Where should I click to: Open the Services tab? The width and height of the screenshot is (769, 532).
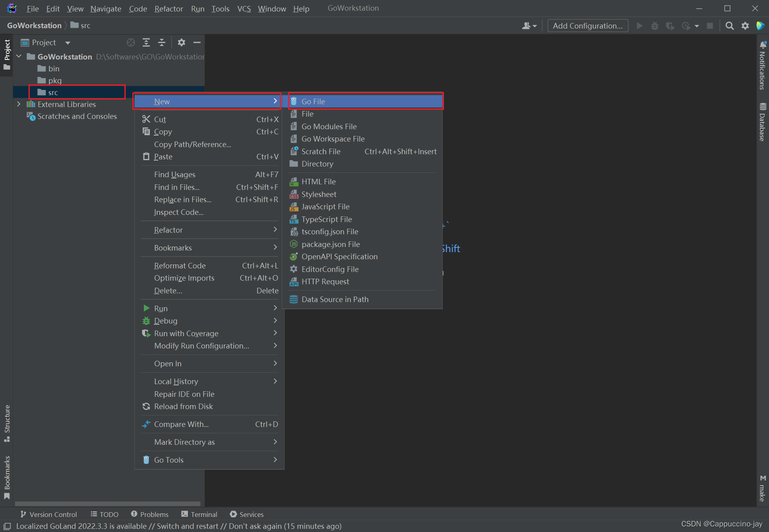pyautogui.click(x=247, y=514)
